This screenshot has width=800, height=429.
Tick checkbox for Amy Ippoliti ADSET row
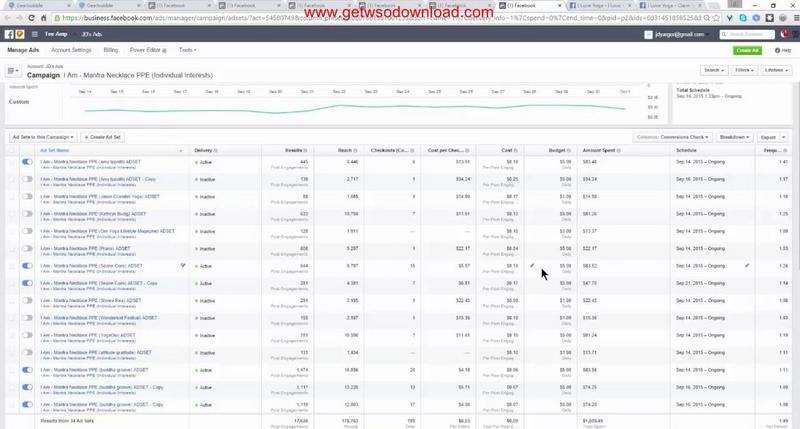(x=12, y=162)
